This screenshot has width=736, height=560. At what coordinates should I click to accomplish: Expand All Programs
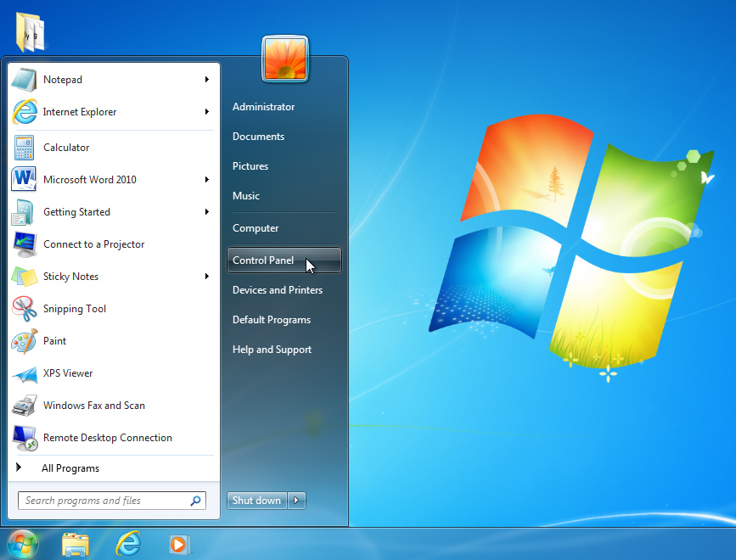coord(71,468)
